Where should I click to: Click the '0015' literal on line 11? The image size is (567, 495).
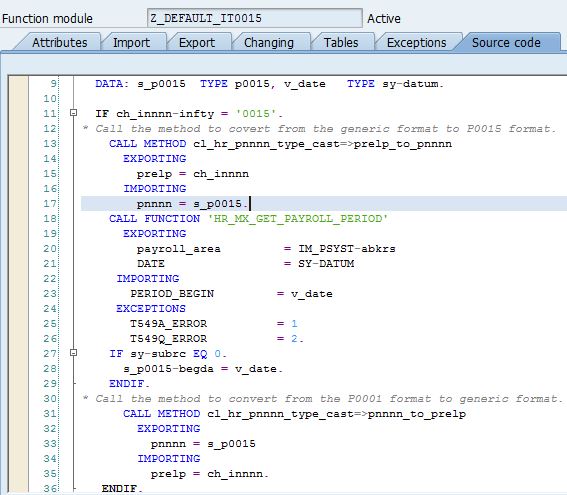coord(256,114)
